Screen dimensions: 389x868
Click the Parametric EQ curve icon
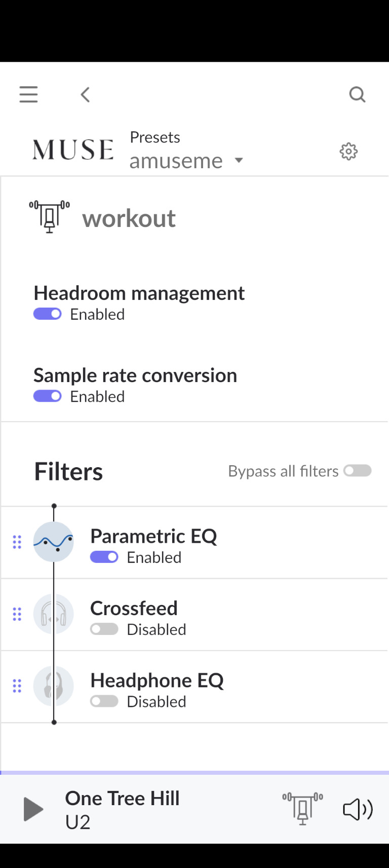tap(54, 542)
